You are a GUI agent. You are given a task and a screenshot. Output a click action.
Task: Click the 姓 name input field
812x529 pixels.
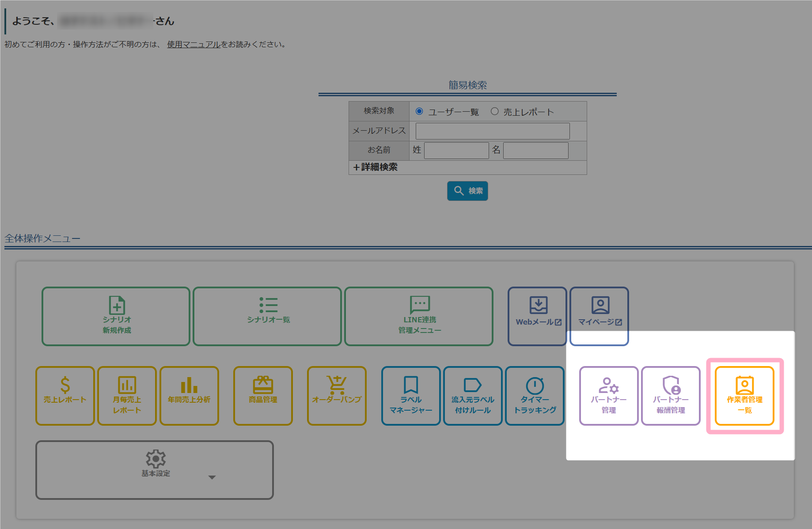(456, 151)
